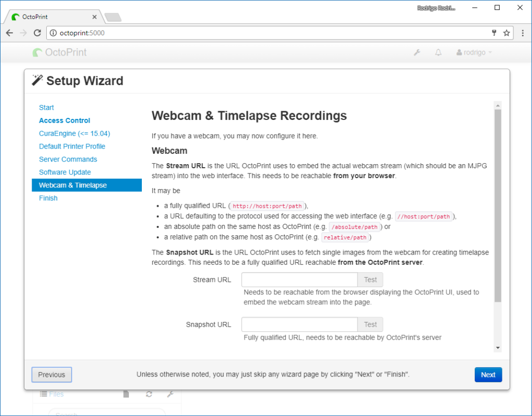This screenshot has width=532, height=416.
Task: Open the rodrigo user dropdown
Action: click(474, 52)
